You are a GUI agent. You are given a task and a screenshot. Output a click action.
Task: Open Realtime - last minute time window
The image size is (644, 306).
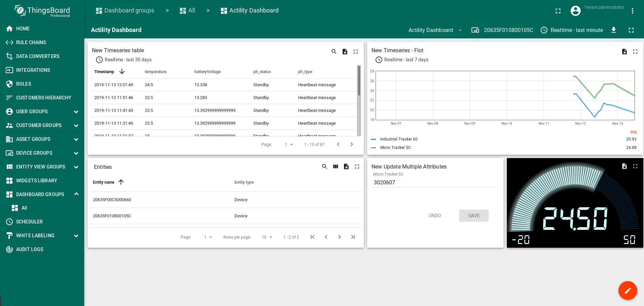click(572, 30)
